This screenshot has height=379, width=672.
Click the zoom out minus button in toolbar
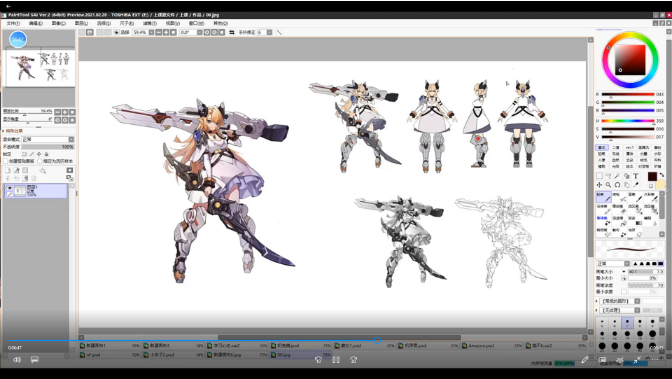coord(159,32)
